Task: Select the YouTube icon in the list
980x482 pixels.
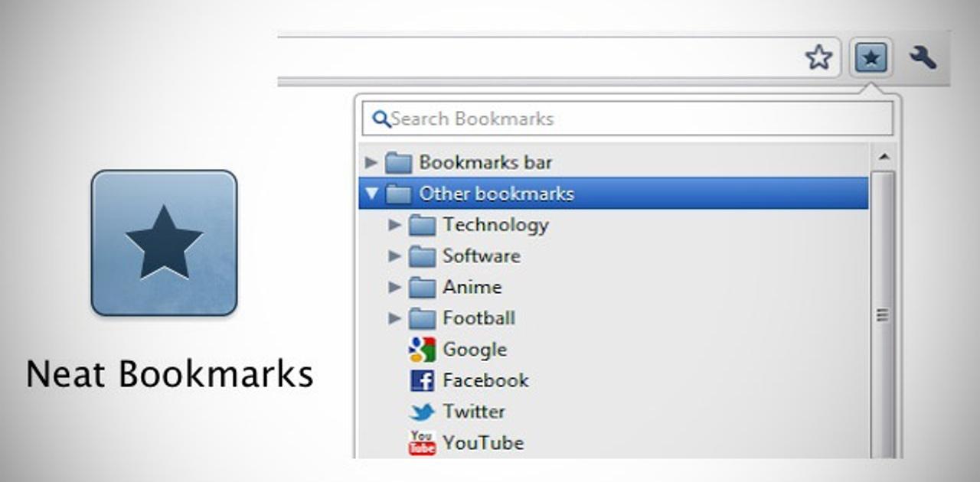Action: pos(420,442)
